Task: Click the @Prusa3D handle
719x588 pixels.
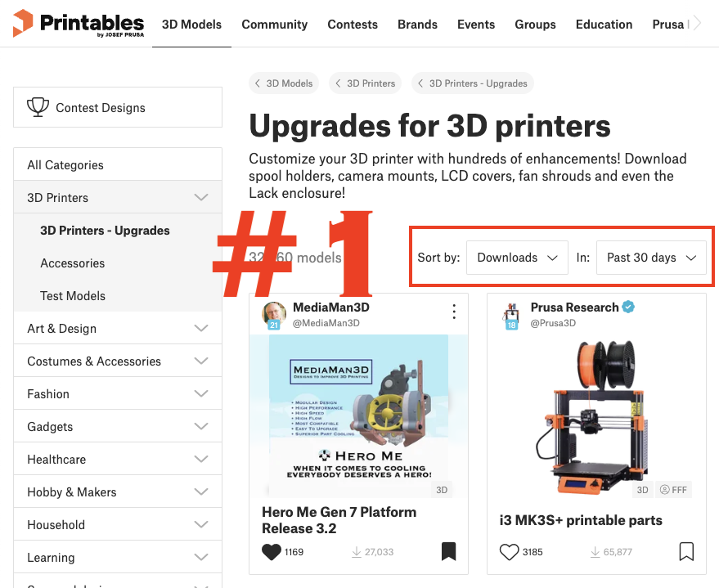Action: point(553,323)
